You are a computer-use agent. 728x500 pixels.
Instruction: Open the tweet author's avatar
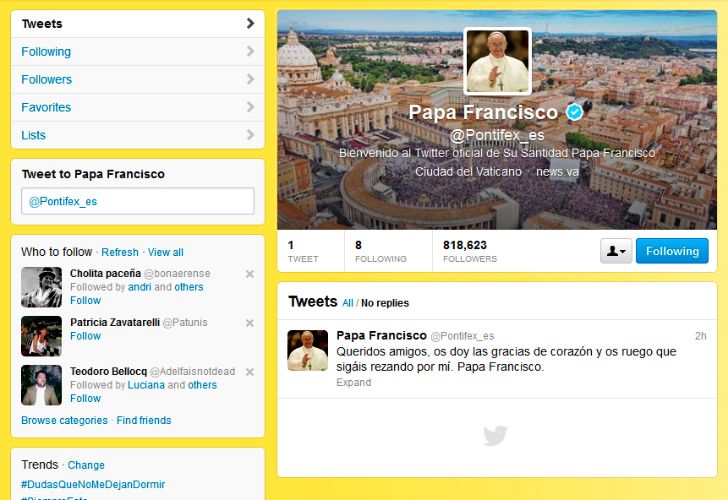click(307, 351)
